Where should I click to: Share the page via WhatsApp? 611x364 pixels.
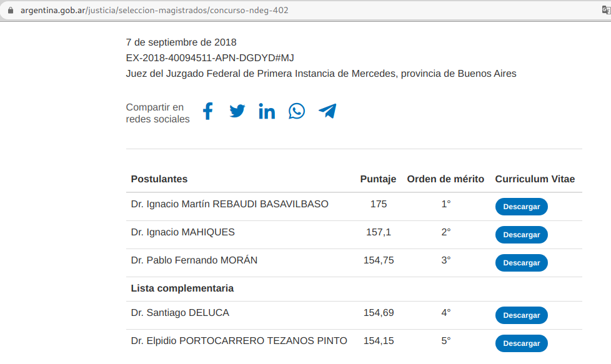tap(297, 111)
